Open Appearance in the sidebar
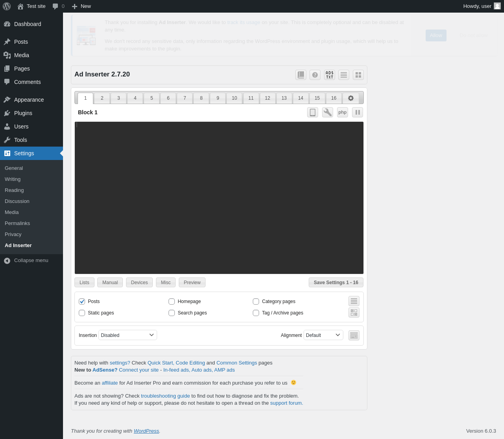The width and height of the screenshot is (504, 439). [x=31, y=100]
